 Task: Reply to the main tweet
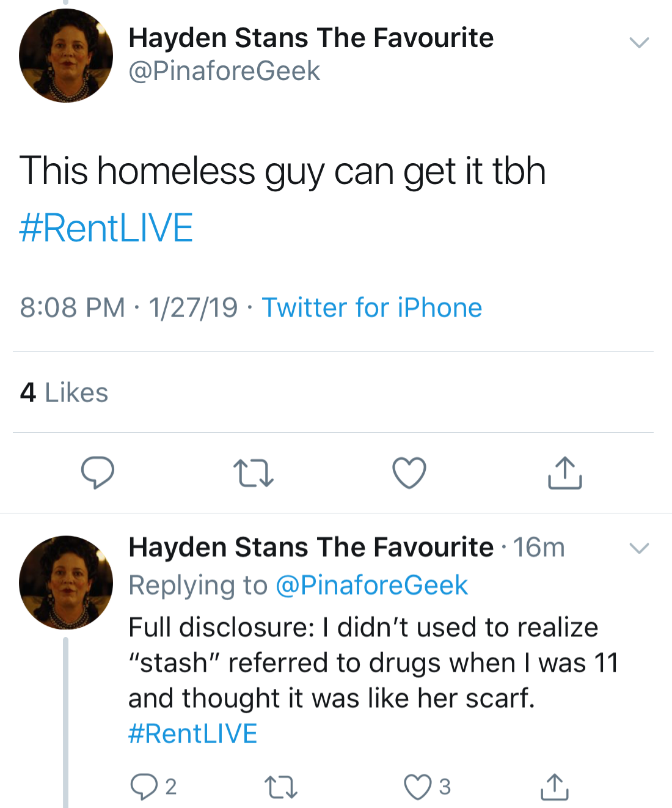98,472
